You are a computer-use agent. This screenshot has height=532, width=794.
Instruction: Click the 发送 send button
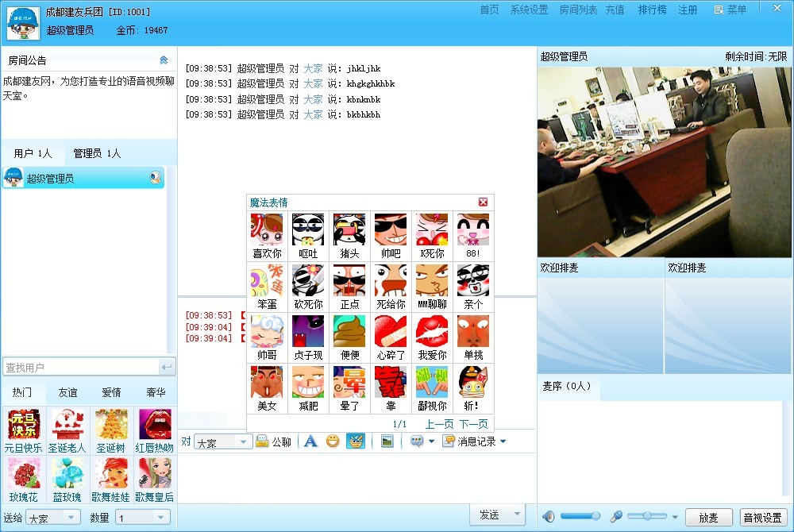click(490, 515)
